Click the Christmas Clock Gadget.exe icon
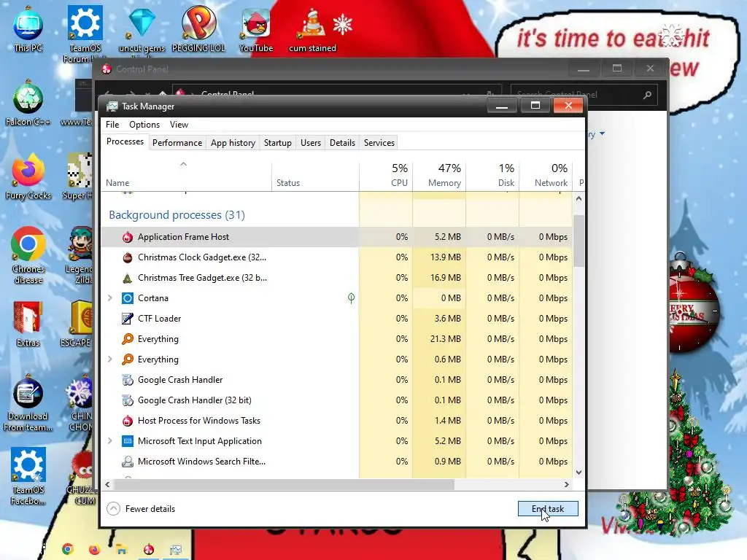 (x=127, y=257)
